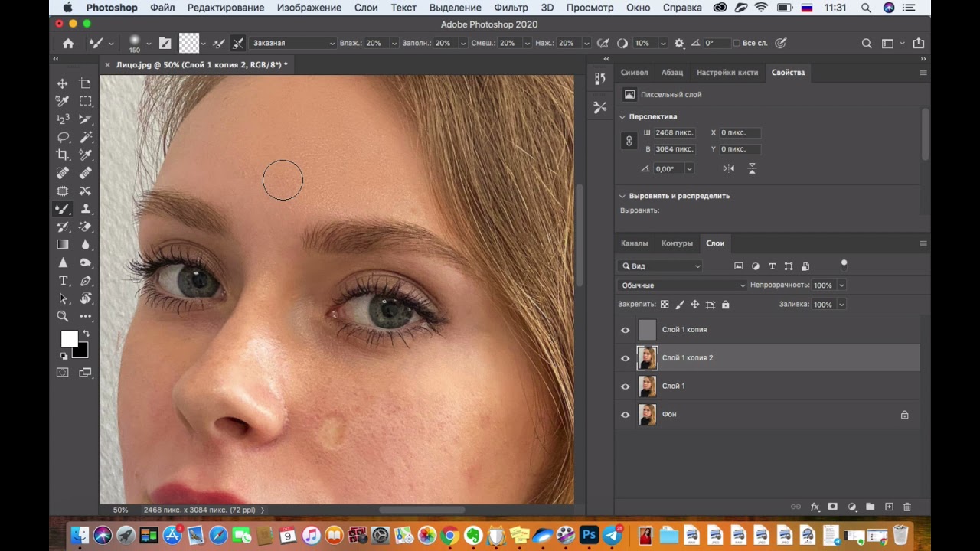Toggle visibility of Слой 1 копия
The image size is (980, 551).
coord(626,330)
